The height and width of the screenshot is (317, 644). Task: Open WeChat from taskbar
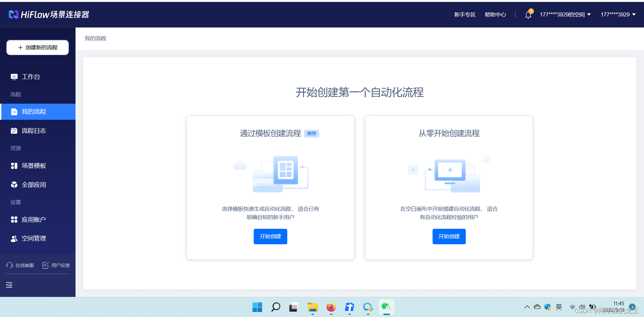(x=386, y=307)
